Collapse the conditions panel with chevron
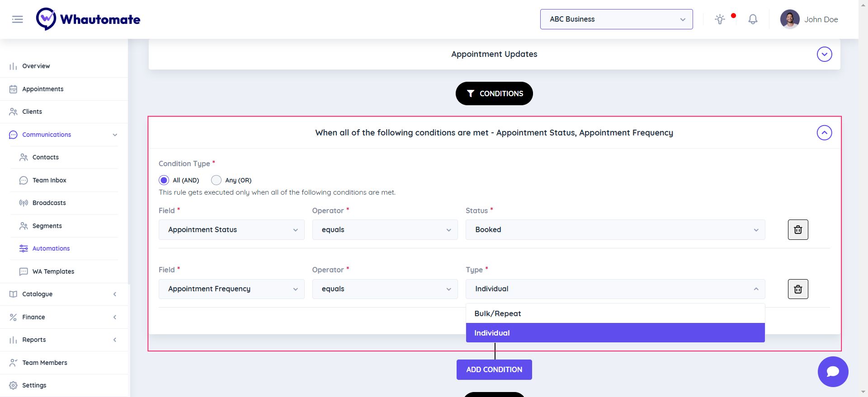This screenshot has width=868, height=397. (824, 133)
